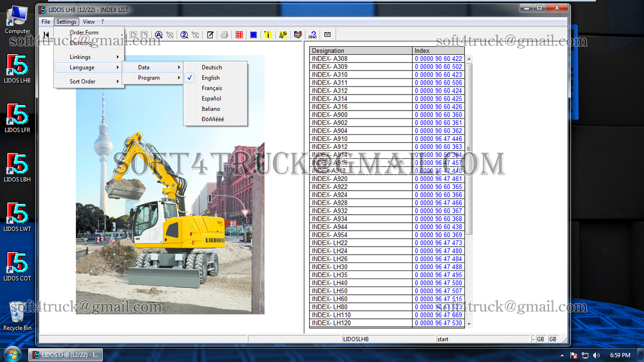Select the LIDOS COT desktop shortcut
The width and height of the screenshot is (644, 362).
coord(18,267)
